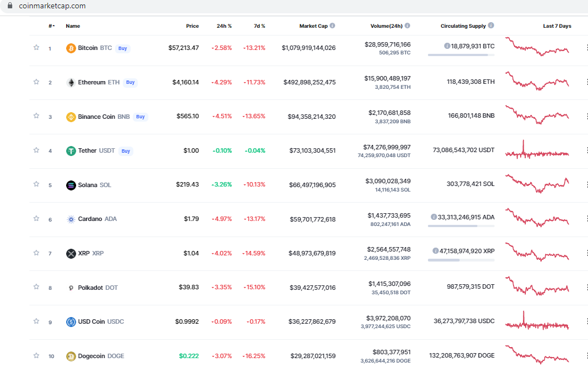The width and height of the screenshot is (588, 372).
Task: Open Circulating Supply header info icon
Action: [491, 25]
